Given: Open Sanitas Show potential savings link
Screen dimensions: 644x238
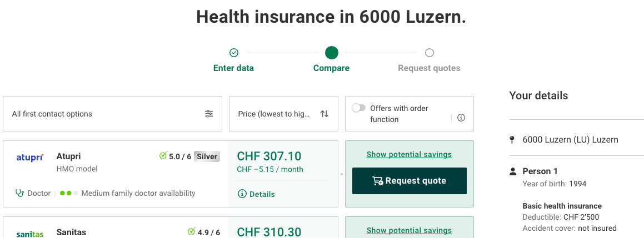Looking at the screenshot, I should click(409, 230).
